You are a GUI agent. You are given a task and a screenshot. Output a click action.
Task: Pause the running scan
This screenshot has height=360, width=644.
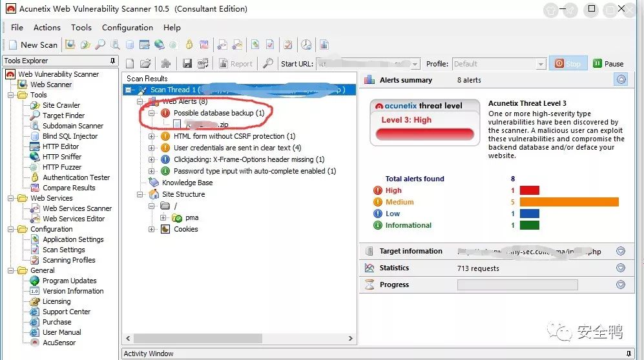click(608, 64)
